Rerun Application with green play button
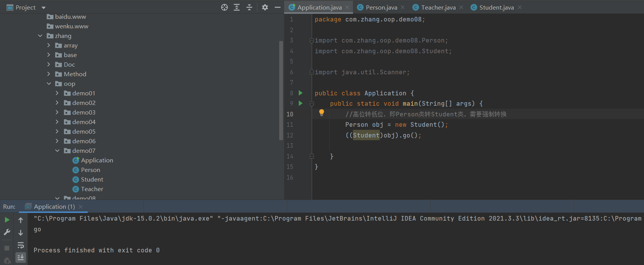 coord(7,220)
